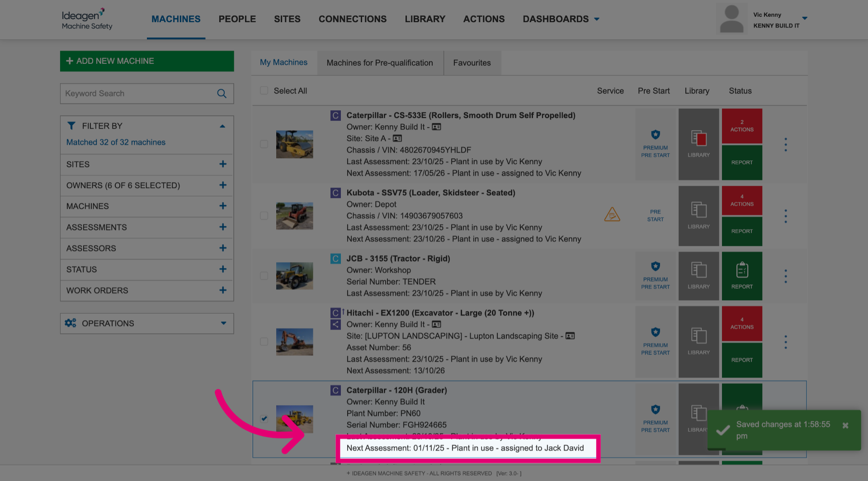The height and width of the screenshot is (481, 868).
Task: Go to the MACHINES menu
Action: (x=176, y=19)
